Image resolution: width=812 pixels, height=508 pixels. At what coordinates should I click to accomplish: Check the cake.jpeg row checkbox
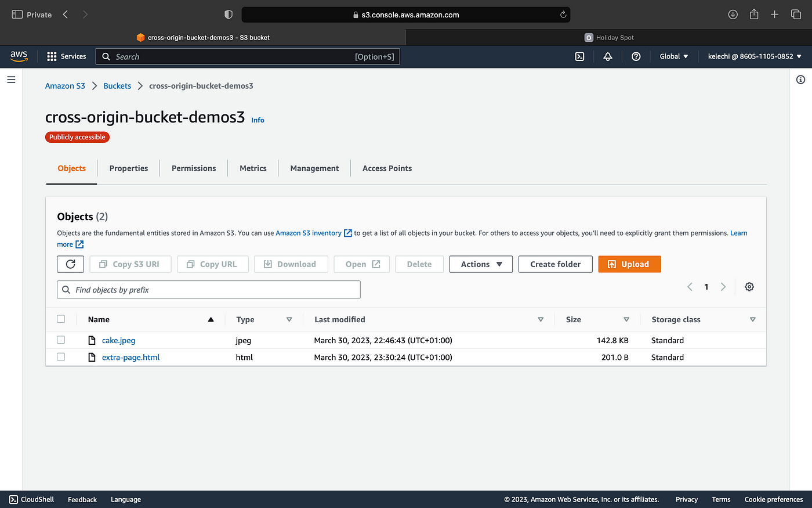click(61, 340)
